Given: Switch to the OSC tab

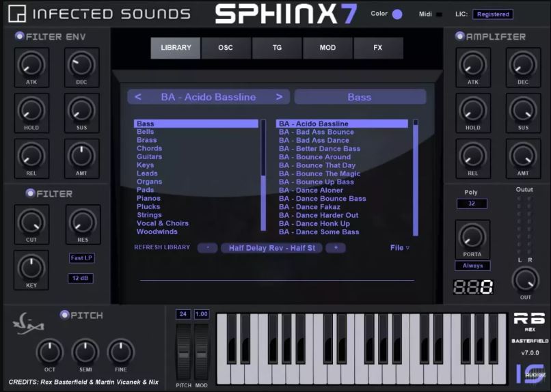Looking at the screenshot, I should [226, 48].
